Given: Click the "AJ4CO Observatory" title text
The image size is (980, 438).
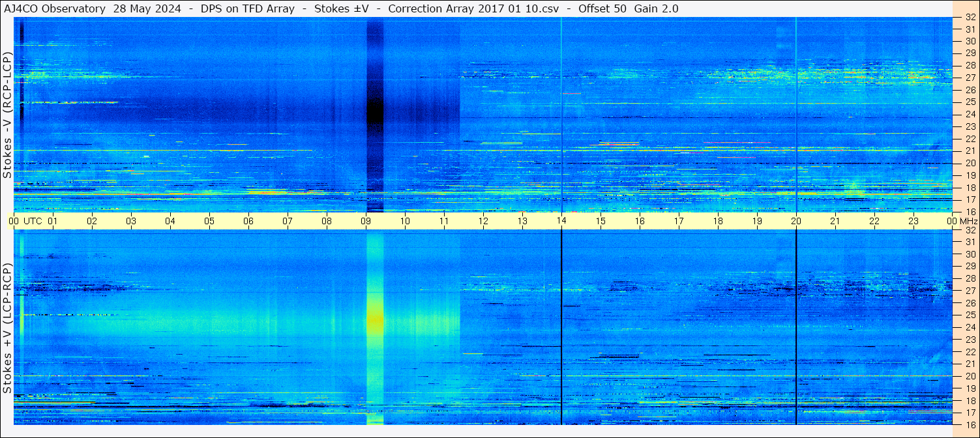Looking at the screenshot, I should [x=55, y=8].
